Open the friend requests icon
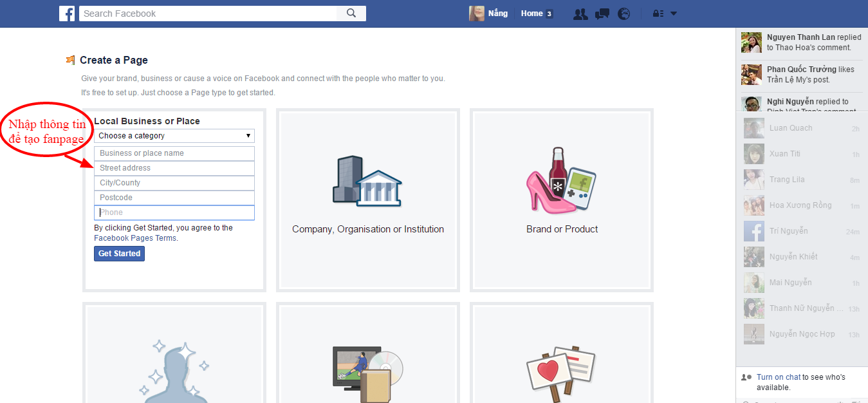 (x=580, y=14)
